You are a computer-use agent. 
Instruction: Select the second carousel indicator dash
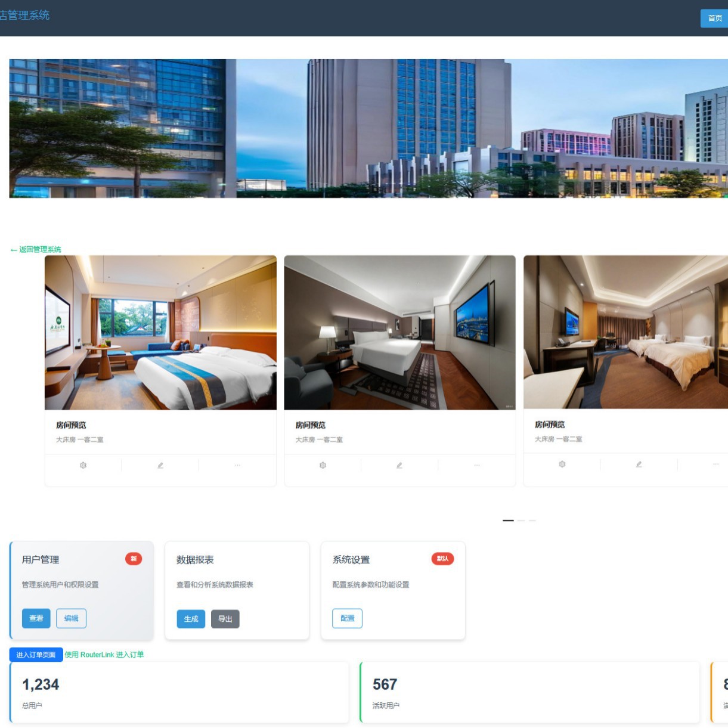pyautogui.click(x=520, y=520)
